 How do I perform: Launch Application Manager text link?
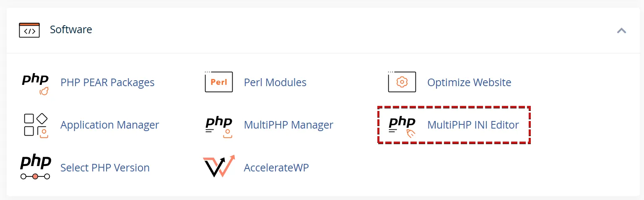110,125
